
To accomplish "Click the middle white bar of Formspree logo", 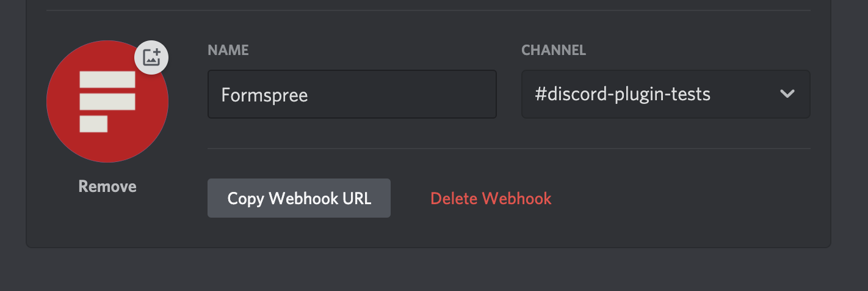I will (x=107, y=101).
